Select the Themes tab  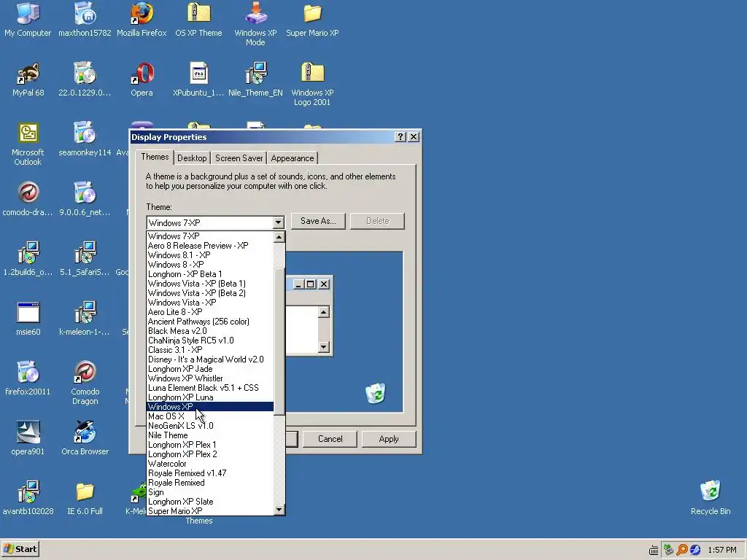155,157
